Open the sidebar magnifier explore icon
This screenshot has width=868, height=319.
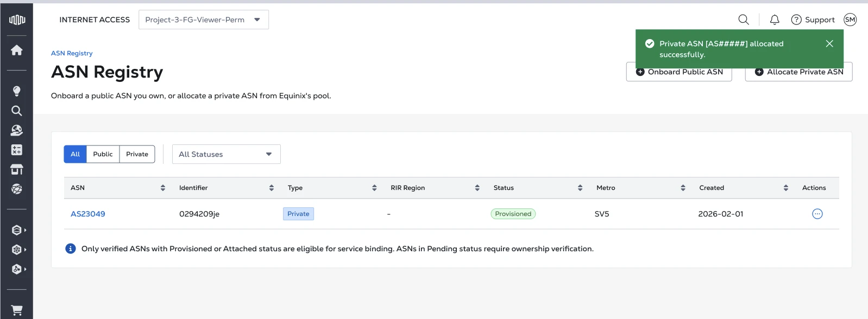[x=17, y=111]
